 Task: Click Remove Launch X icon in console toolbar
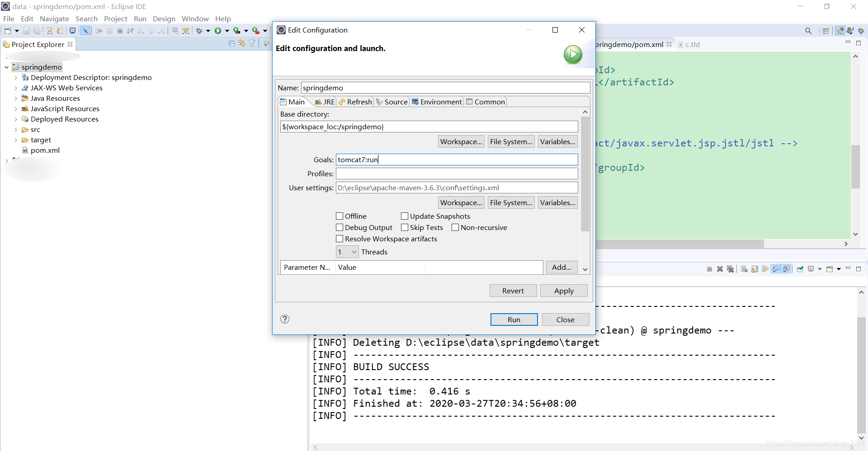(x=720, y=269)
